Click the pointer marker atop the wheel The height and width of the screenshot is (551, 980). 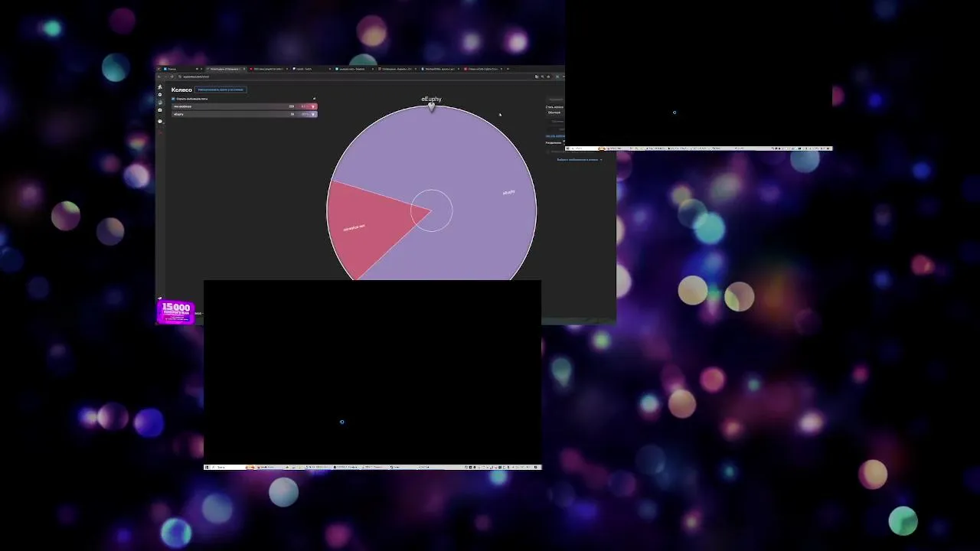(x=432, y=107)
